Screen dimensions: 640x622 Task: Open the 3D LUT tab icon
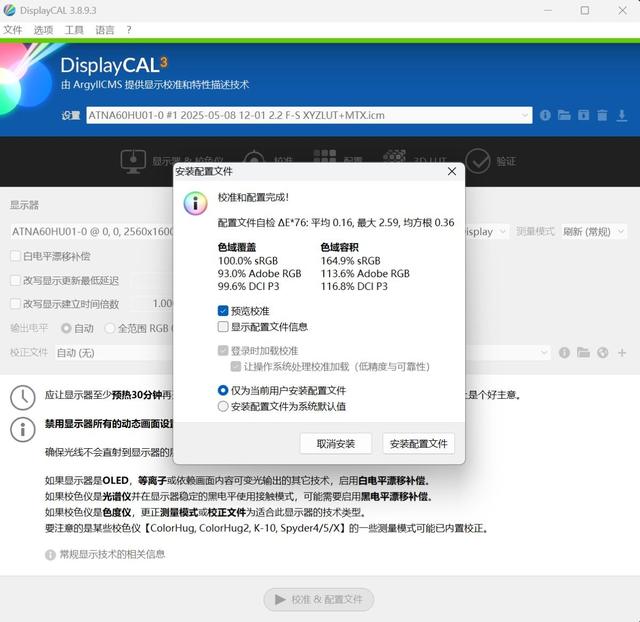[x=394, y=157]
